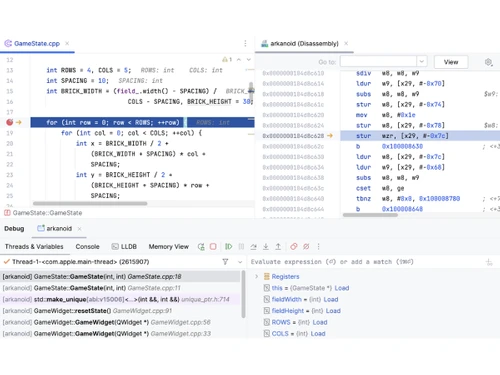The image size is (500, 375).
Task: Click the icon beside fieldWidth variable
Action: click(267, 299)
